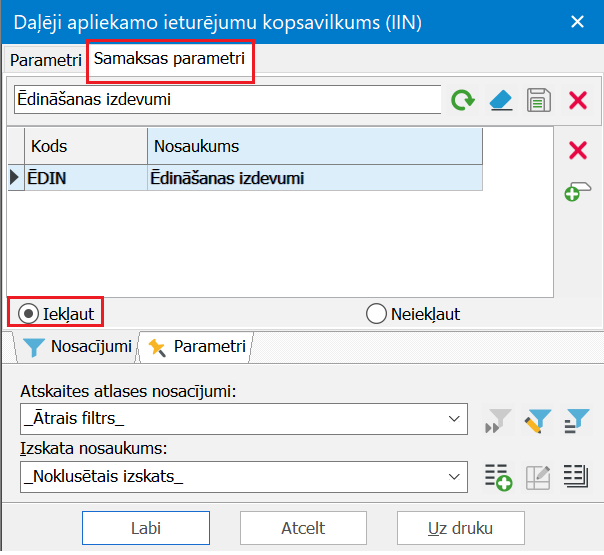Click the red X beside the table
604x555 pixels.
point(578,150)
